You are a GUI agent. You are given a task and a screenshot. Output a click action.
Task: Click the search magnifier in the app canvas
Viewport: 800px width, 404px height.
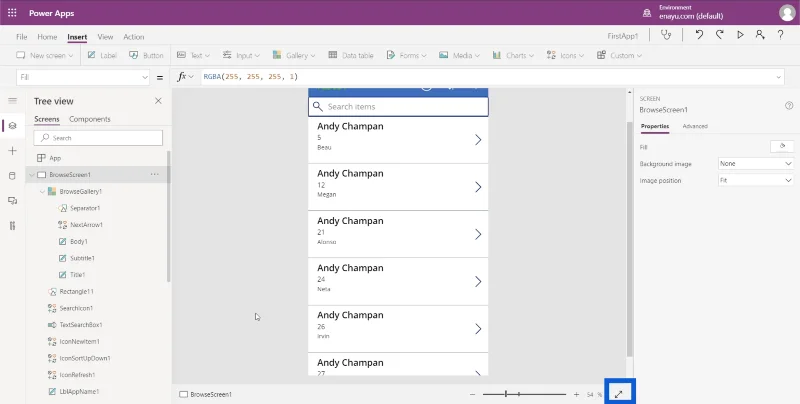pyautogui.click(x=317, y=106)
